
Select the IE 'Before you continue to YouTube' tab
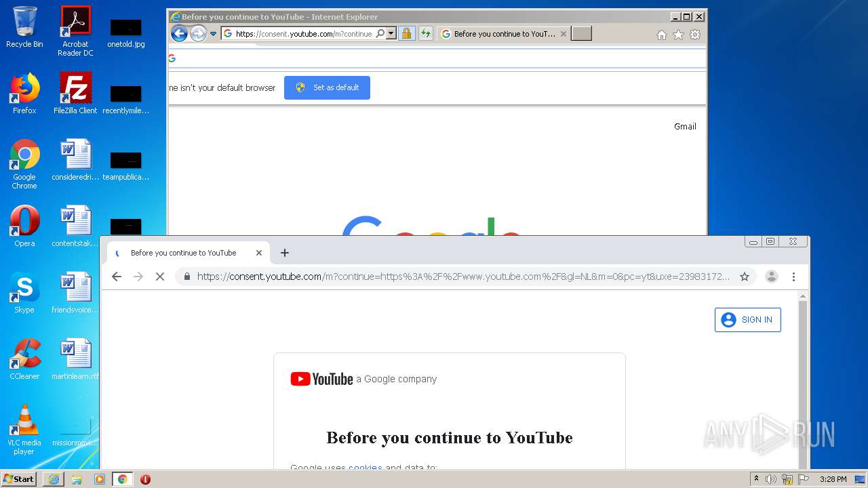(x=505, y=34)
